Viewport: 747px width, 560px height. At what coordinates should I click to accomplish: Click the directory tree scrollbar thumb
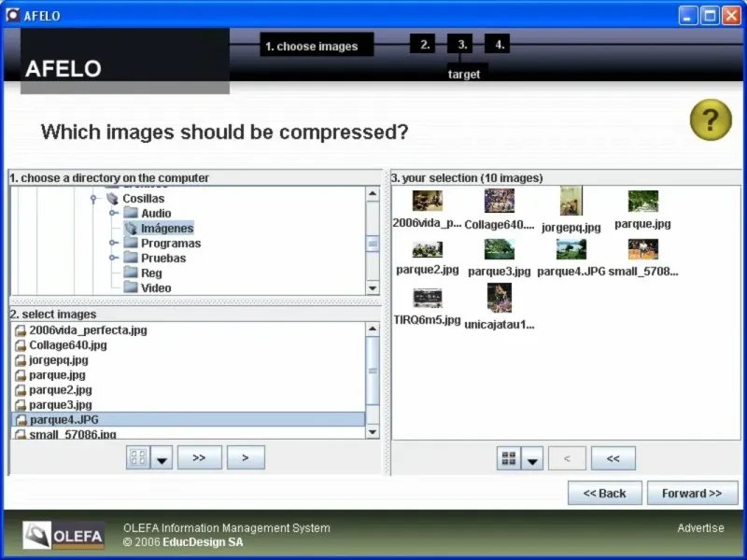click(x=372, y=244)
